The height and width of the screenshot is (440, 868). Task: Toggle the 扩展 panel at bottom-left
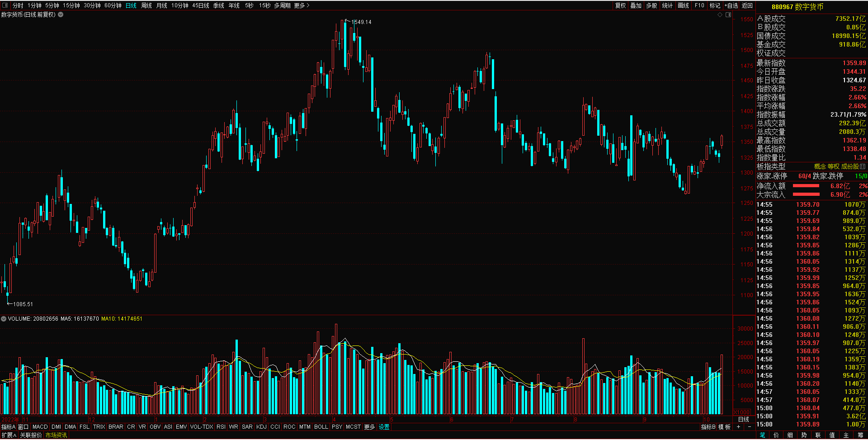pyautogui.click(x=9, y=435)
